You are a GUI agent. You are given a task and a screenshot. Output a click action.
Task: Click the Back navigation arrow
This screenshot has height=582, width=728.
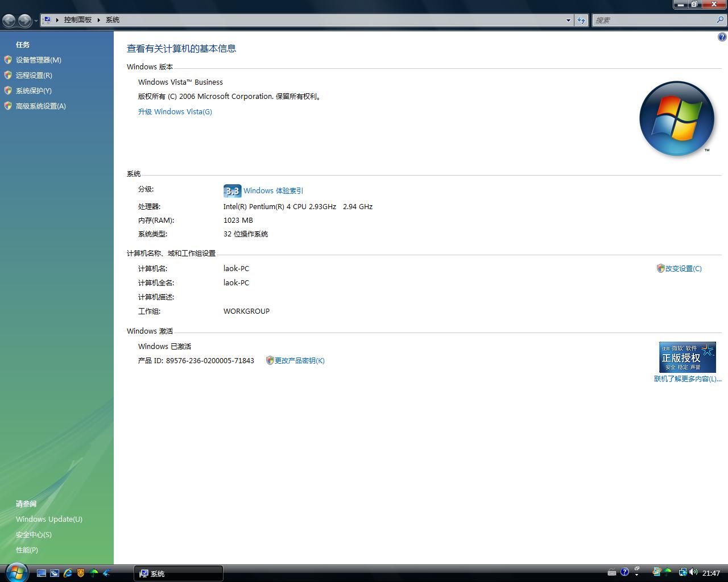tap(9, 21)
